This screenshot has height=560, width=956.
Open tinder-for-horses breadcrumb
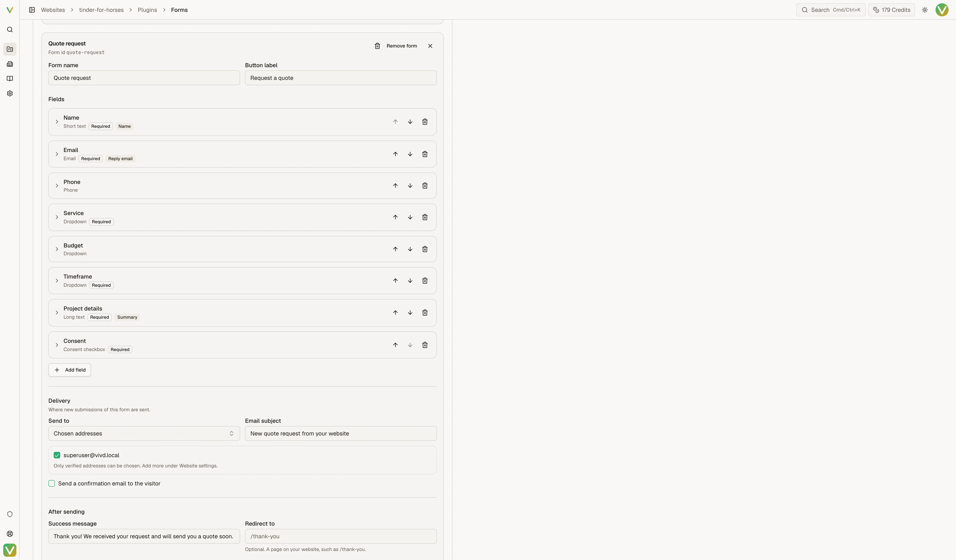coord(101,10)
